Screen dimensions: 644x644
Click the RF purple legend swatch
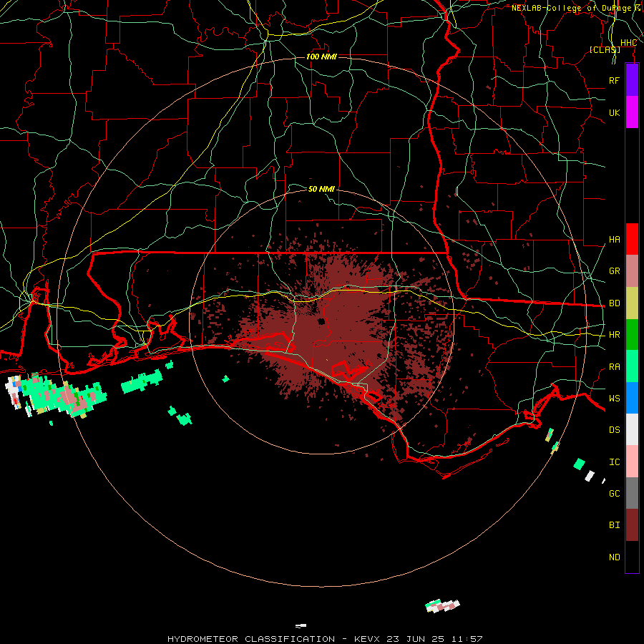click(x=632, y=80)
